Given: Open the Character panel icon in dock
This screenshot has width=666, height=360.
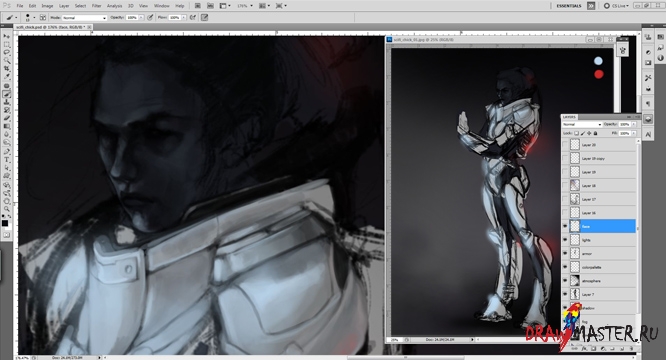Looking at the screenshot, I should (648, 134).
